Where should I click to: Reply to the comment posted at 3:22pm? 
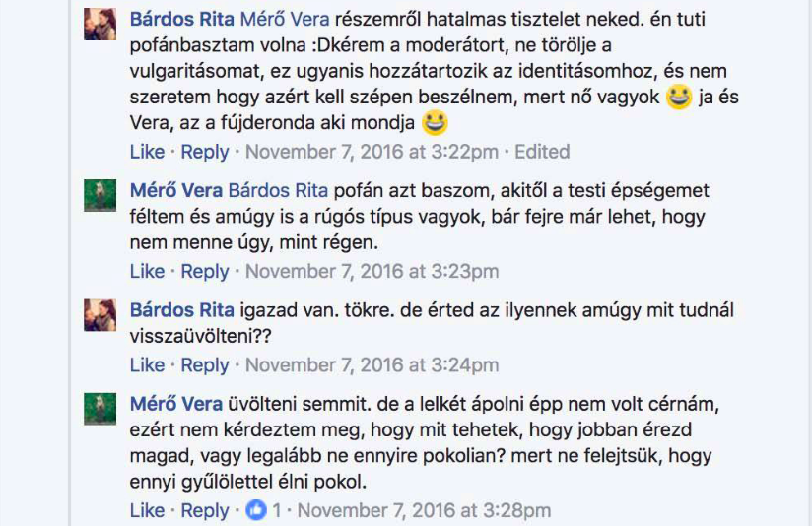[x=204, y=152]
